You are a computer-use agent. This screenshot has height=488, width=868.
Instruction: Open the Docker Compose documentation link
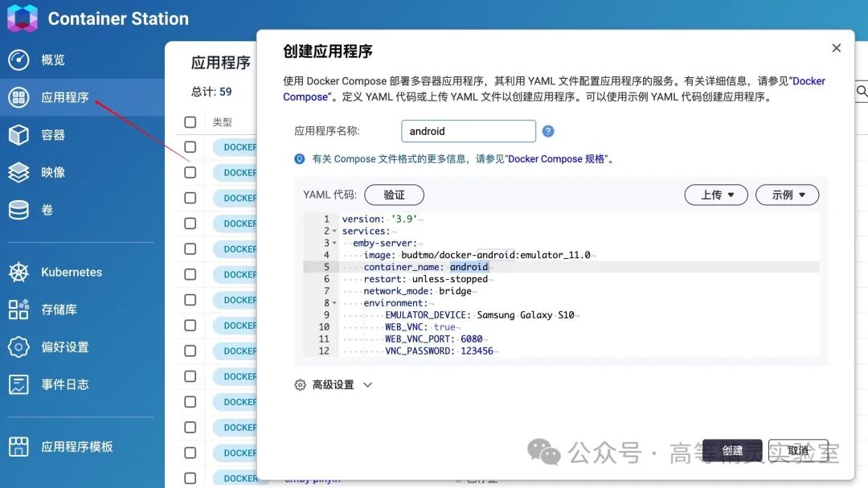[x=554, y=88]
